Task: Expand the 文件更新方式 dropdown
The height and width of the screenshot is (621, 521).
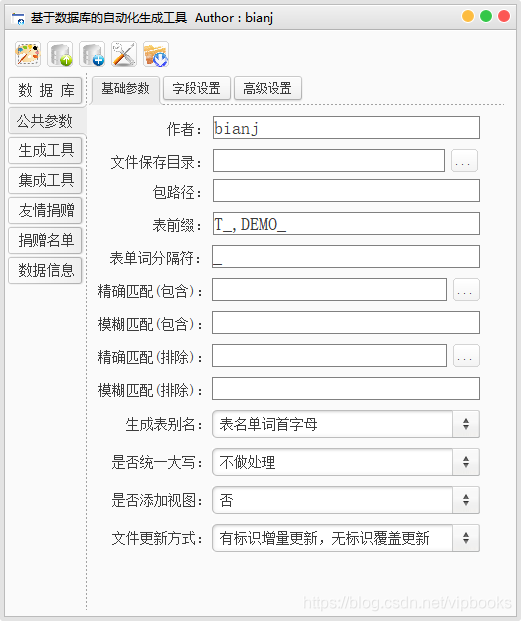Action: click(x=346, y=538)
